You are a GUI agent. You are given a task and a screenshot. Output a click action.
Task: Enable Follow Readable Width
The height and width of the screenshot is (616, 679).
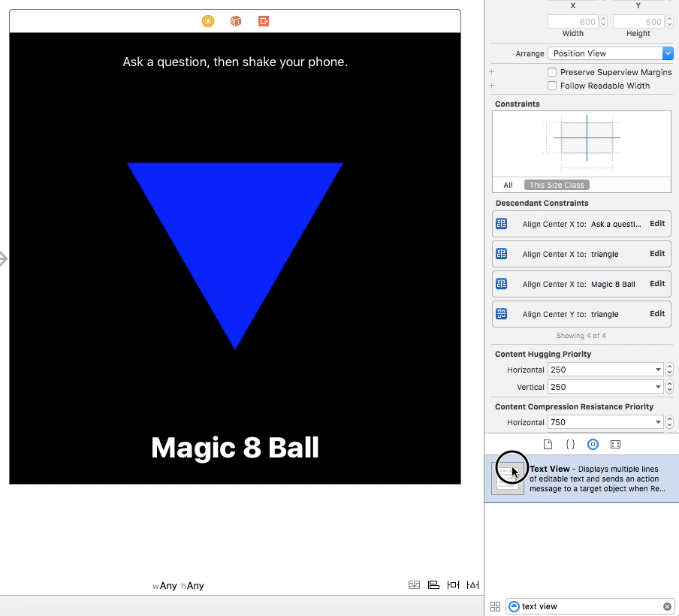coord(552,86)
